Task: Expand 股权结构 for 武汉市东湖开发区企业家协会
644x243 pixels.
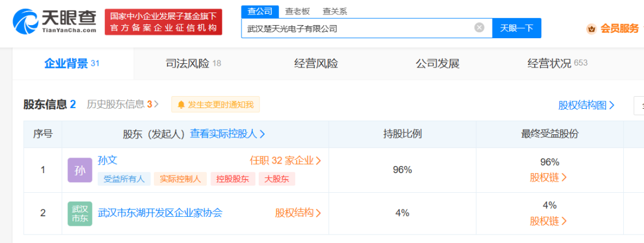Action: tap(298, 213)
